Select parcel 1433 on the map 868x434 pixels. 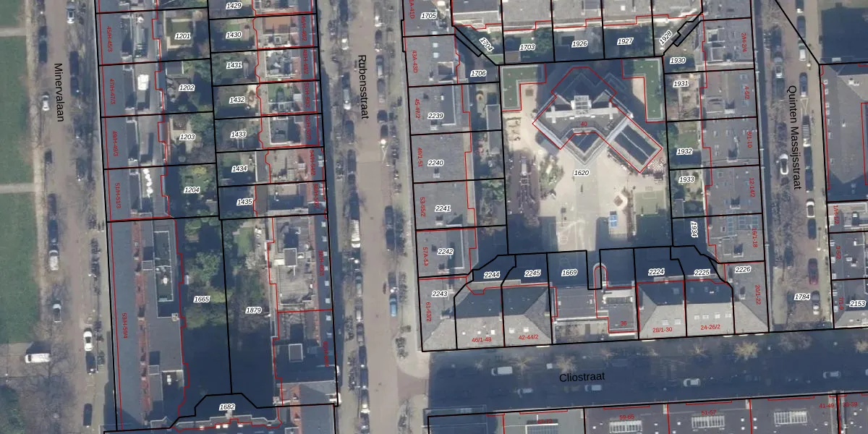point(239,135)
